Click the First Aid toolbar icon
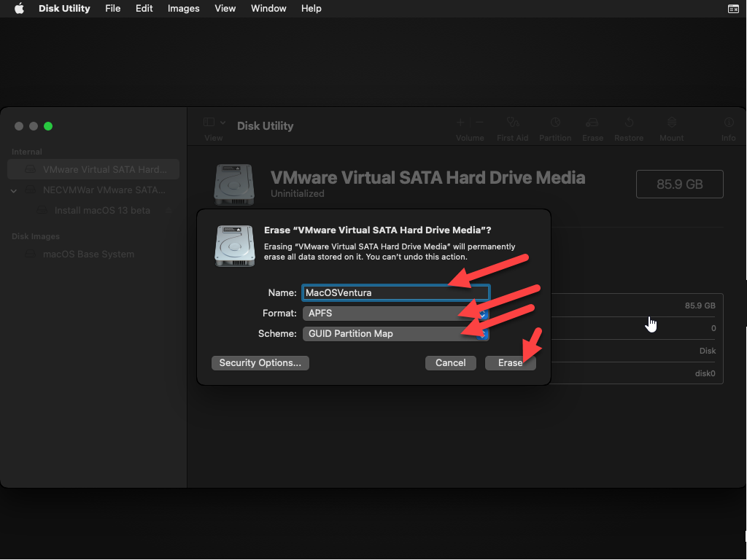The height and width of the screenshot is (560, 747). pyautogui.click(x=512, y=123)
